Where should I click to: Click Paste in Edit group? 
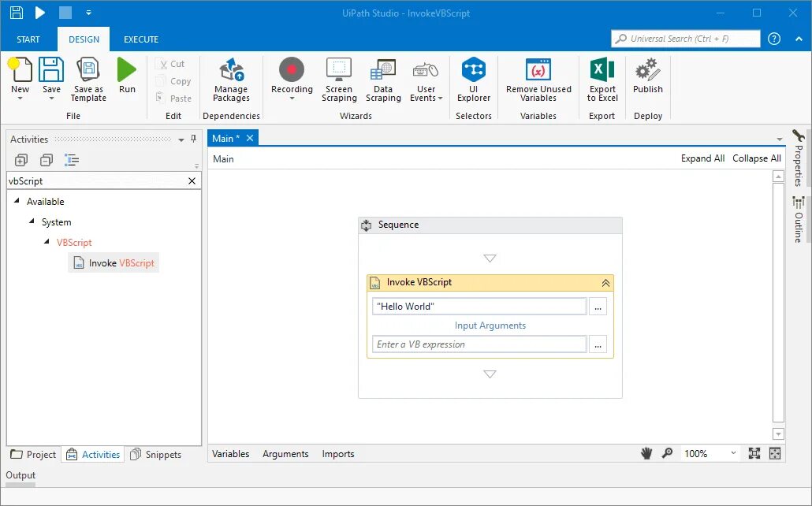coord(174,99)
